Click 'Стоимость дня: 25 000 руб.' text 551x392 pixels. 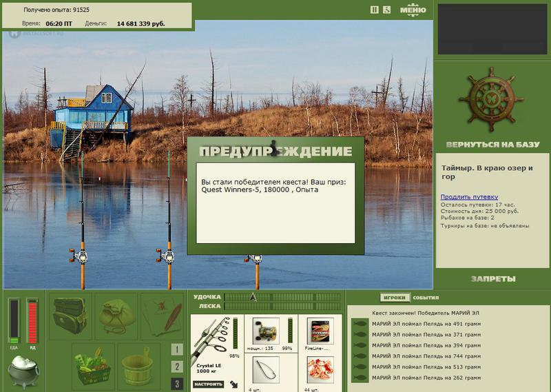pyautogui.click(x=479, y=212)
